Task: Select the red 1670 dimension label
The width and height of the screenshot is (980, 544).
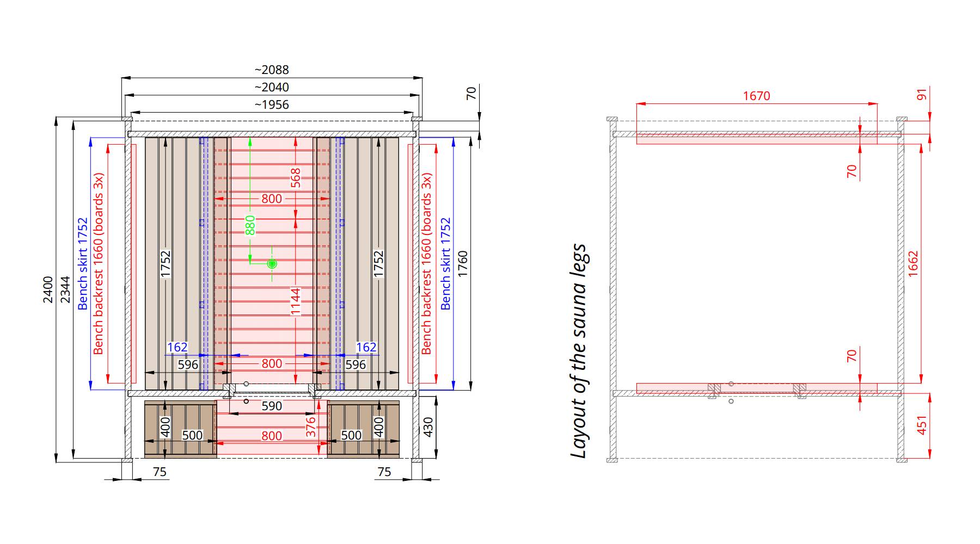Action: (756, 96)
